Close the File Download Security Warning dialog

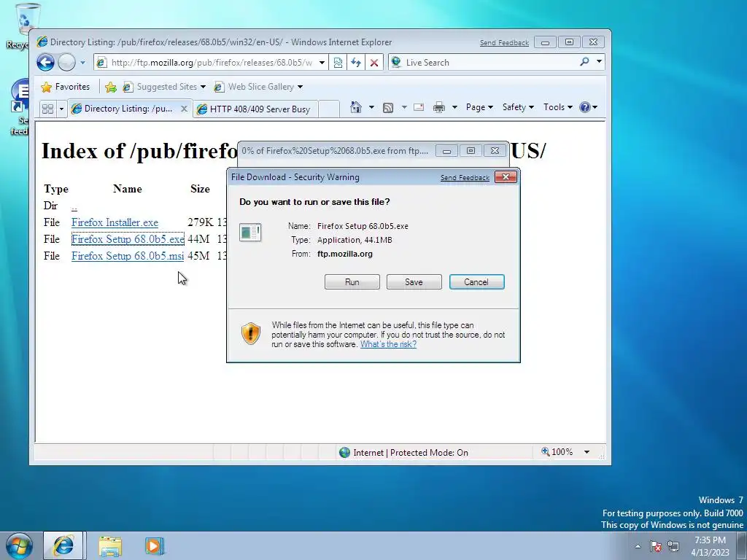(x=506, y=177)
